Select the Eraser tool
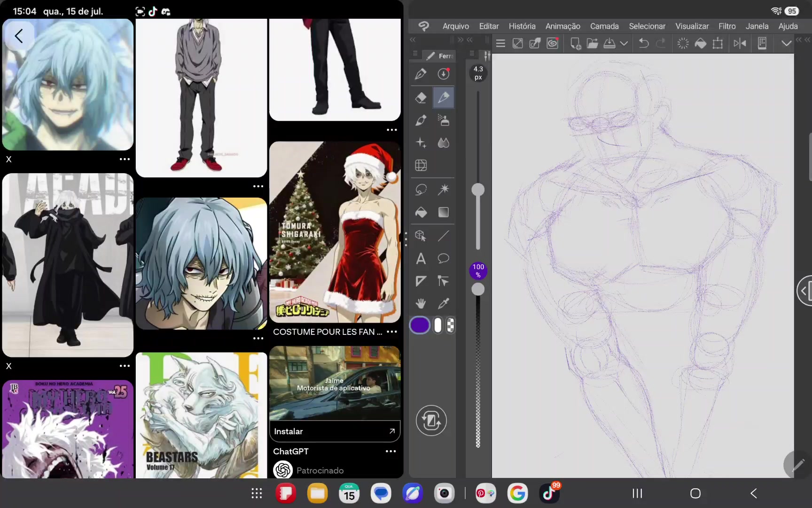This screenshot has height=508, width=812. pyautogui.click(x=421, y=97)
